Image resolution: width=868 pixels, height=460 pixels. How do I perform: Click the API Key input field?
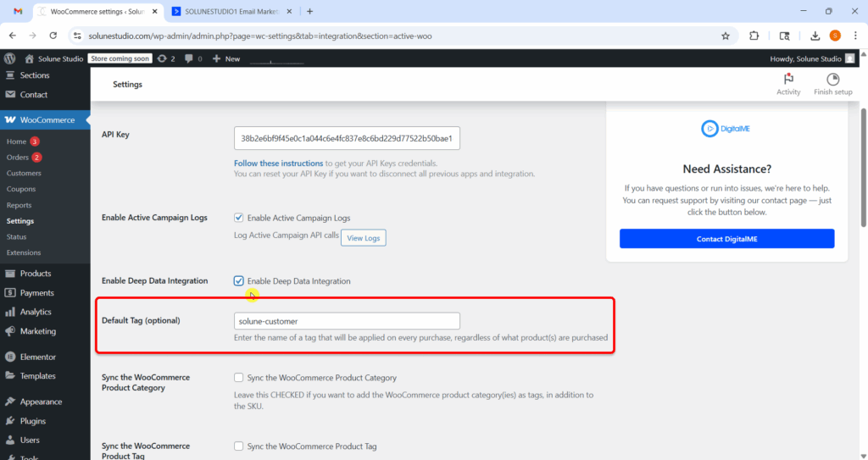347,138
